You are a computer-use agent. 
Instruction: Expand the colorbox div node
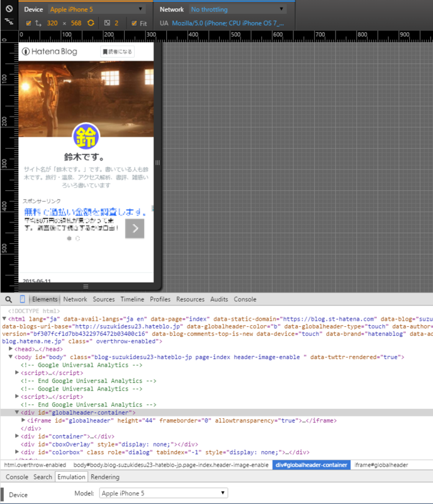(x=17, y=452)
